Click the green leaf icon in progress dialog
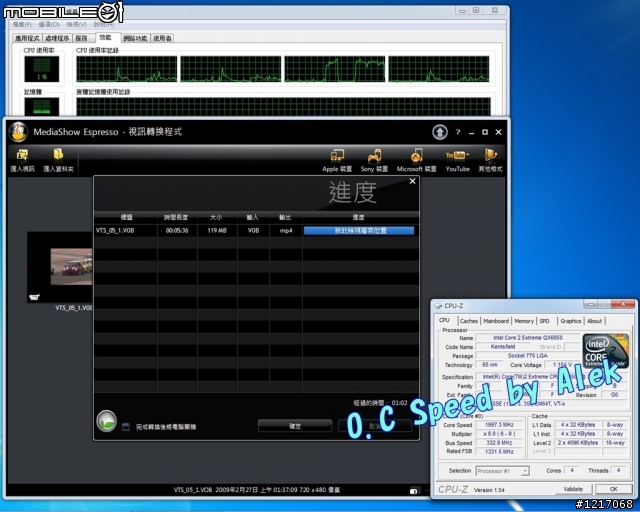The width and height of the screenshot is (640, 512). tap(107, 421)
